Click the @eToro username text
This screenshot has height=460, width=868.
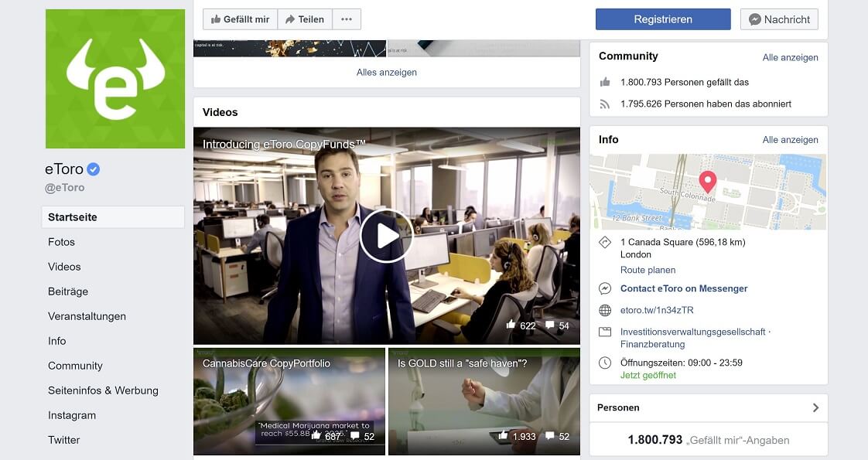[x=65, y=187]
